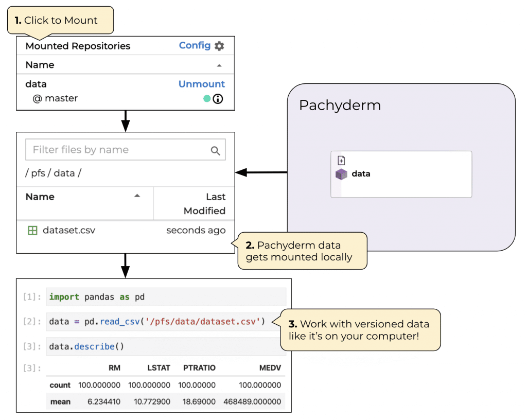Click the mean LSTAT value 10.772900
Image resolution: width=527 pixels, height=420 pixels.
152,402
